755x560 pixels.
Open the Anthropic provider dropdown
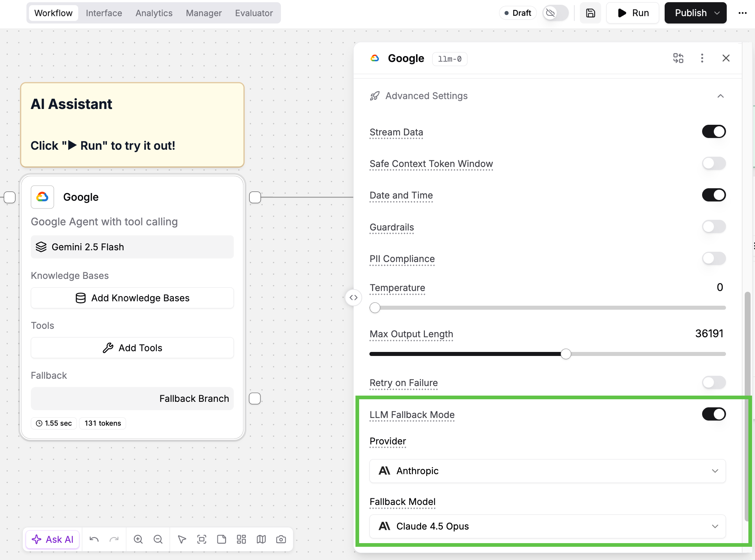tap(547, 471)
